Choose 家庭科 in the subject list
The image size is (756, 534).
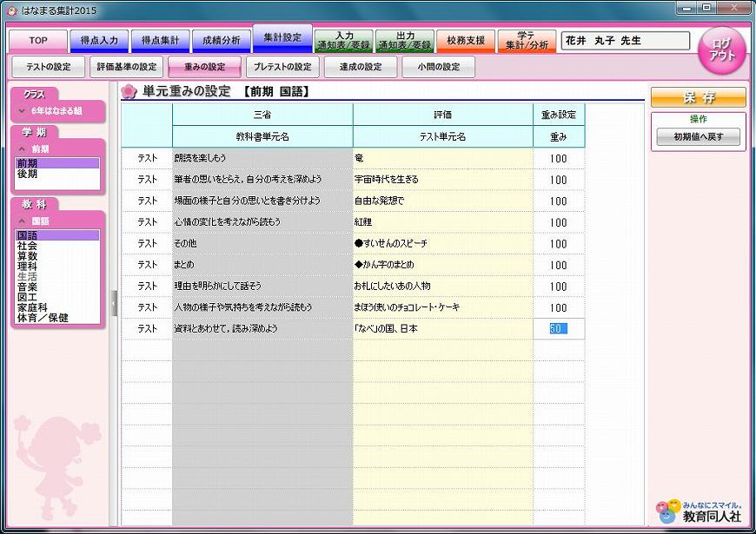(x=57, y=307)
